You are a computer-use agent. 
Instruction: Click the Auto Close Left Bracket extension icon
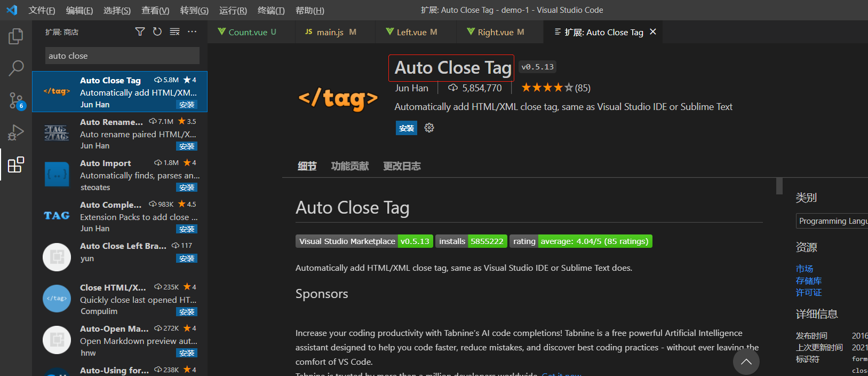point(57,257)
